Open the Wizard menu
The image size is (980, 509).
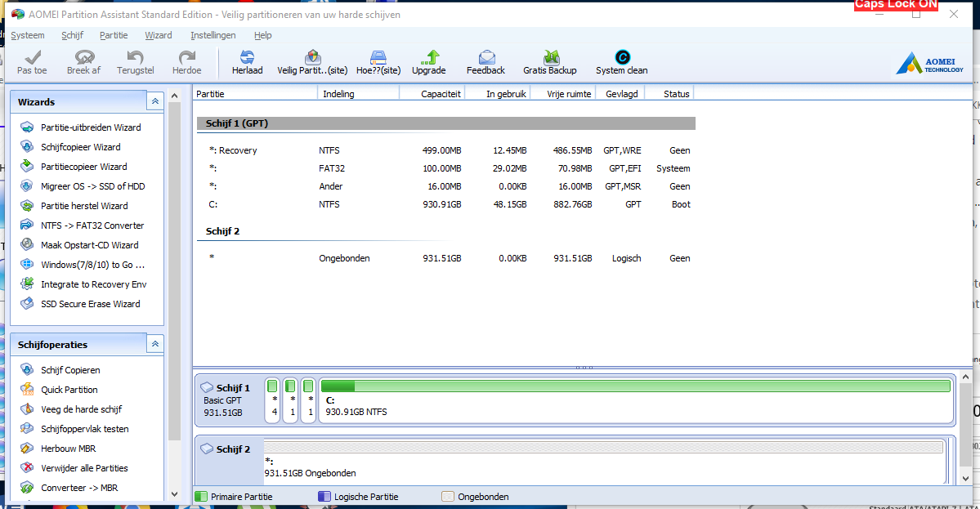158,35
